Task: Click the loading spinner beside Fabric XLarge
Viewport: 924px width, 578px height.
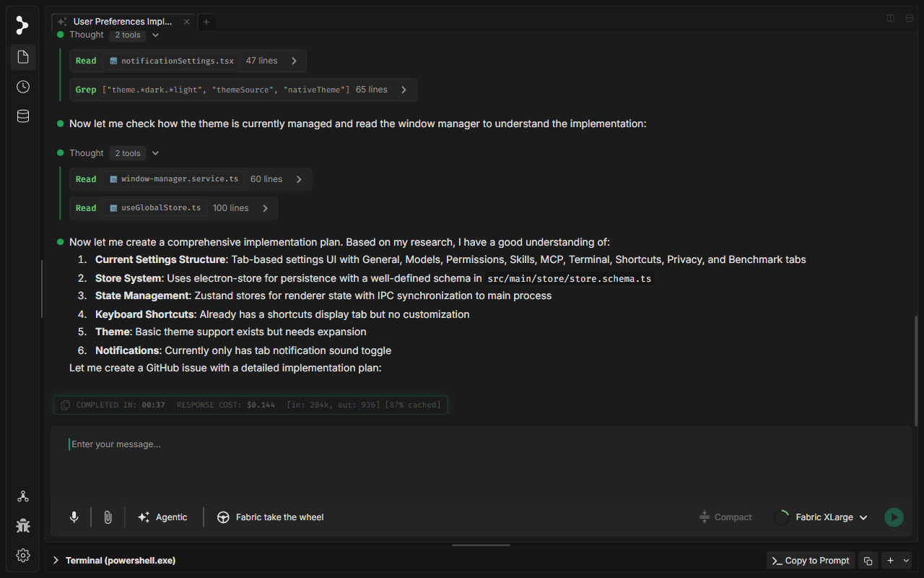Action: click(x=781, y=517)
